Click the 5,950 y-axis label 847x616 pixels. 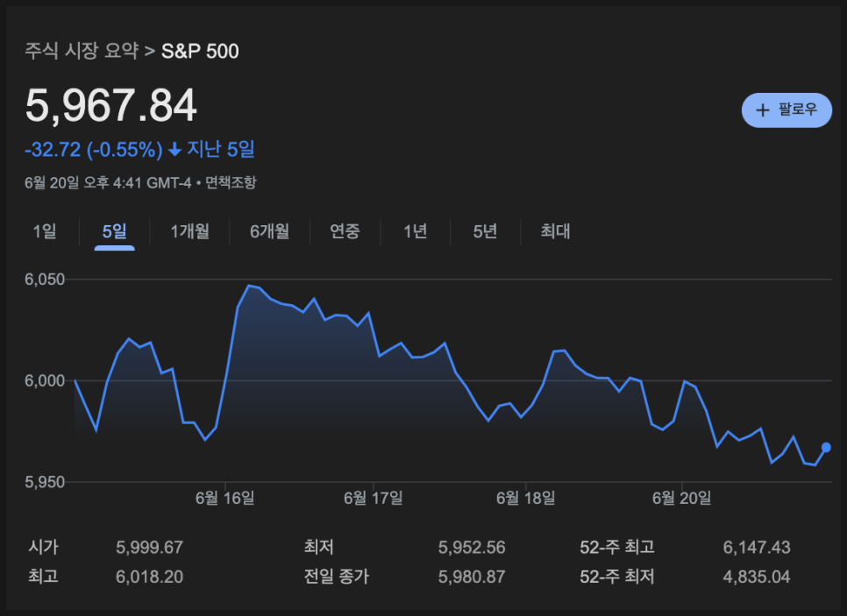(x=45, y=482)
